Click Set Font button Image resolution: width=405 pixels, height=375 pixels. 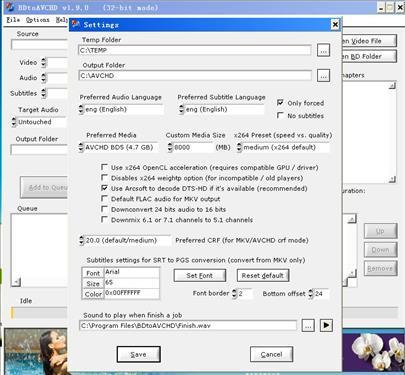(x=199, y=275)
